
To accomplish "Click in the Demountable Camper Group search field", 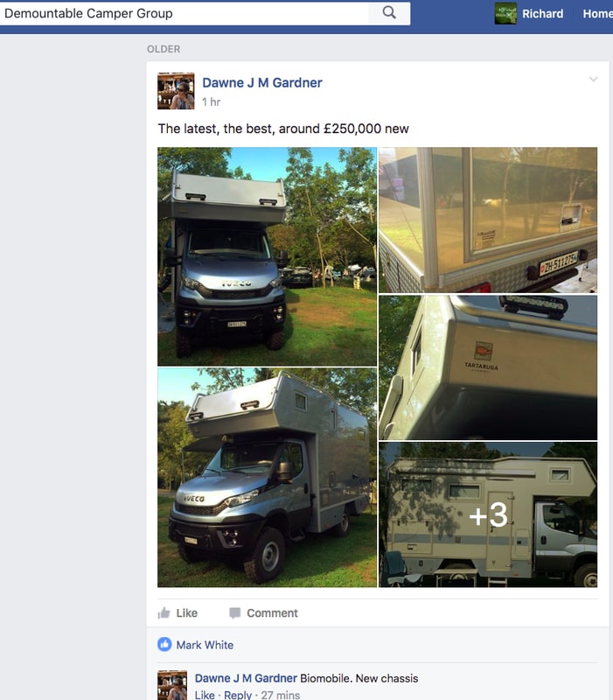I will click(x=185, y=13).
